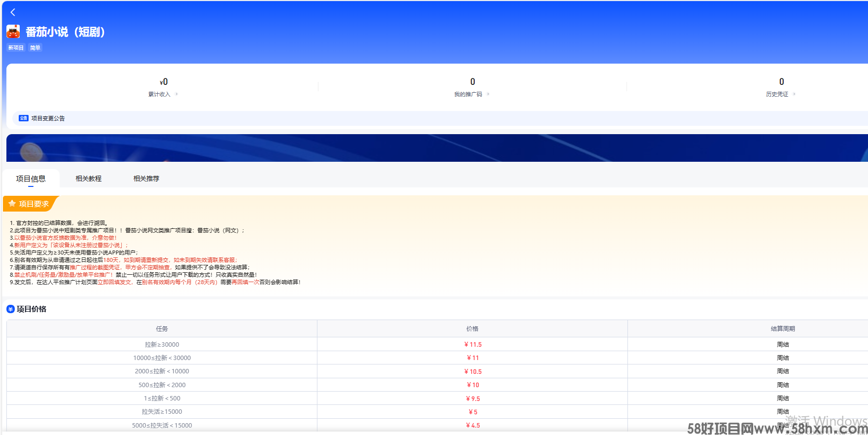Select the 10000≤拉新<30000 cell
Viewport: 868px width, 435px height.
click(x=162, y=358)
